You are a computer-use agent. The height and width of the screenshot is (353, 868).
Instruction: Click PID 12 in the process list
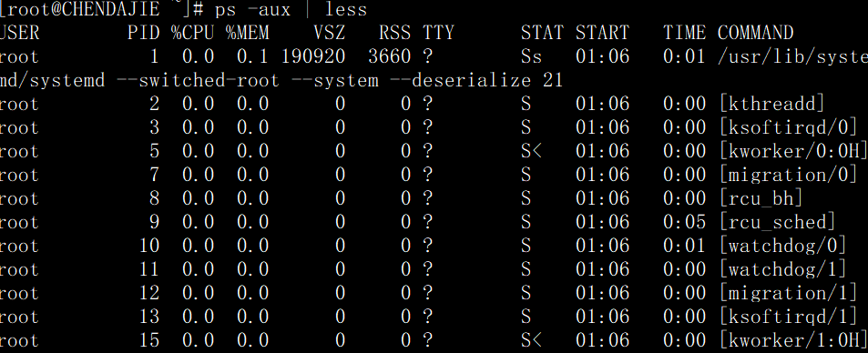[x=148, y=293]
